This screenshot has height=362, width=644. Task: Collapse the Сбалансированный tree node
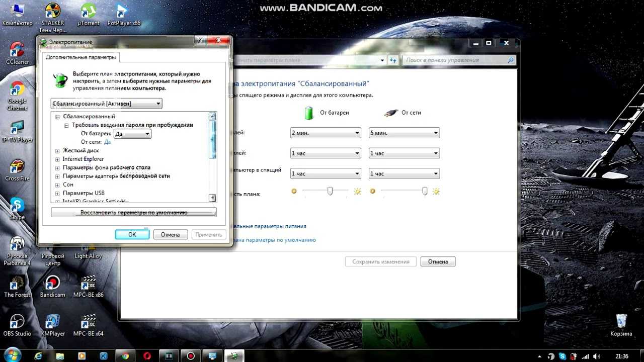pos(57,117)
